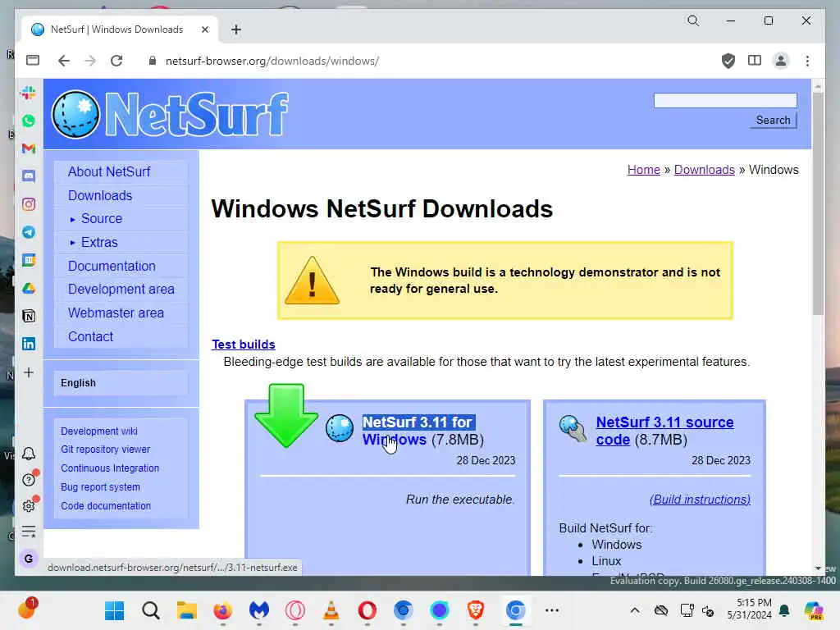840x630 pixels.
Task: Launch VLC media player from taskbar
Action: coord(331,610)
